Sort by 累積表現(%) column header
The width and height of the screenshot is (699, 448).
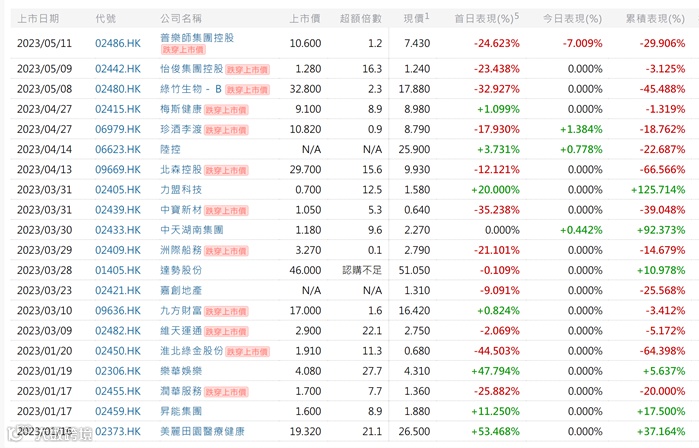pyautogui.click(x=655, y=19)
